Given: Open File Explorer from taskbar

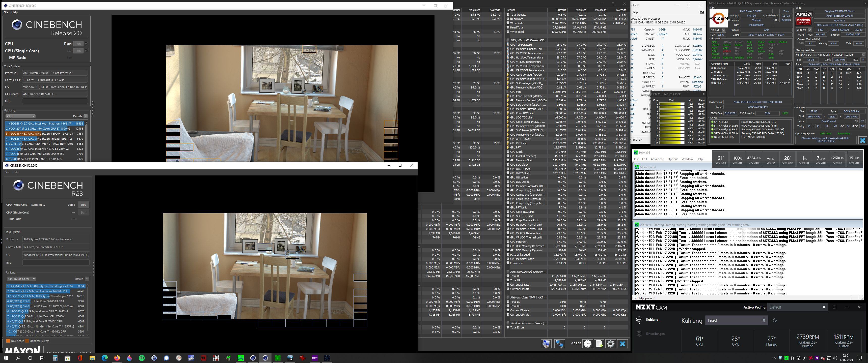Looking at the screenshot, I should [92, 358].
